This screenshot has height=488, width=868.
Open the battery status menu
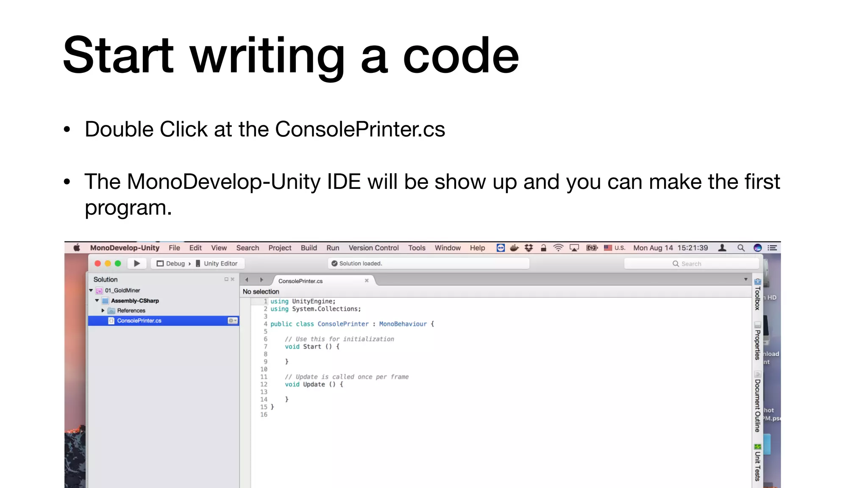click(592, 248)
